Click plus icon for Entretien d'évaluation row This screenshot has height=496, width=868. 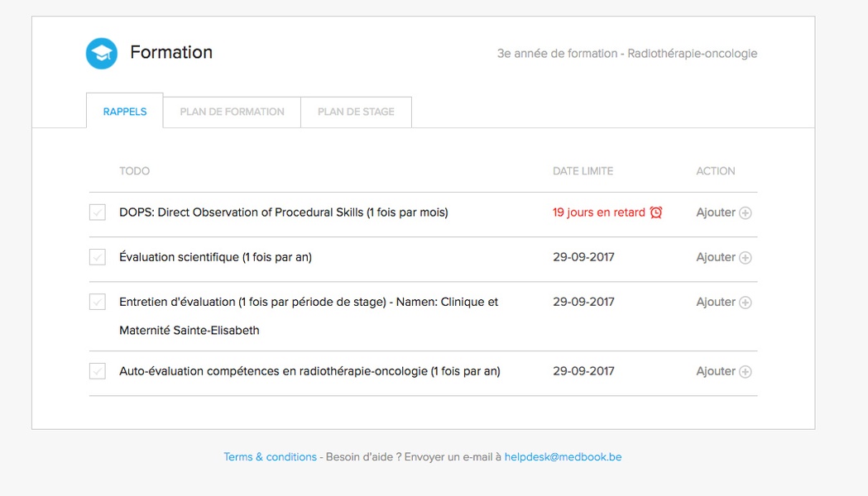coord(746,303)
